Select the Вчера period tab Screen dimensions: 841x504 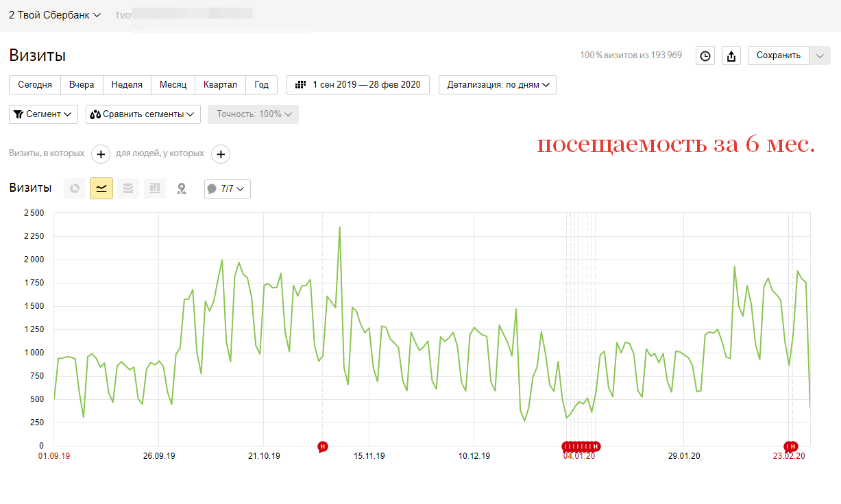82,85
